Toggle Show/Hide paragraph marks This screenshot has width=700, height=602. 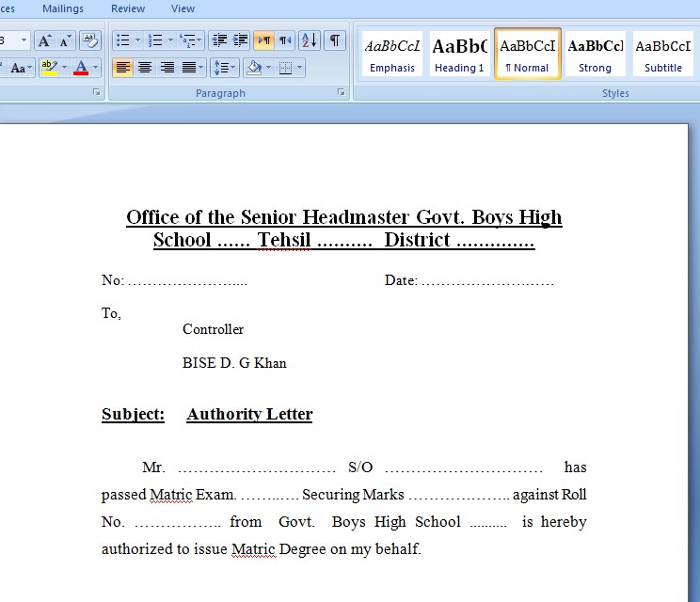[334, 40]
